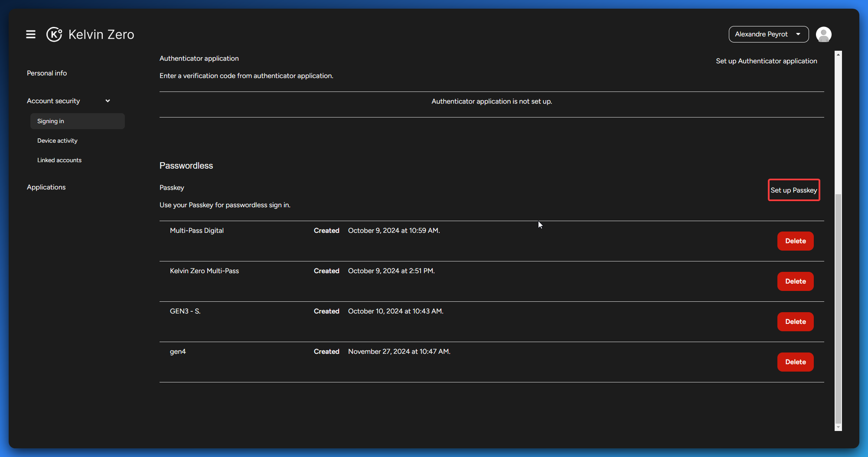This screenshot has height=457, width=868.
Task: Delete the GEN3 - S. passkey
Action: pyautogui.click(x=795, y=322)
